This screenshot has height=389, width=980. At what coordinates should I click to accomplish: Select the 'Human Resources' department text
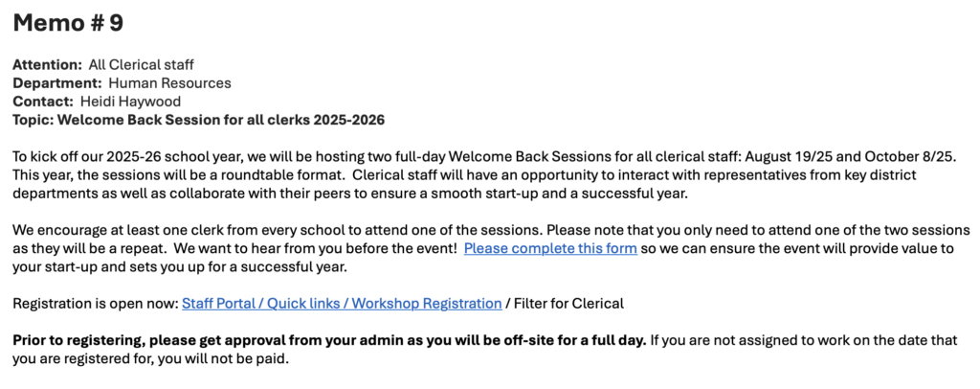click(169, 83)
